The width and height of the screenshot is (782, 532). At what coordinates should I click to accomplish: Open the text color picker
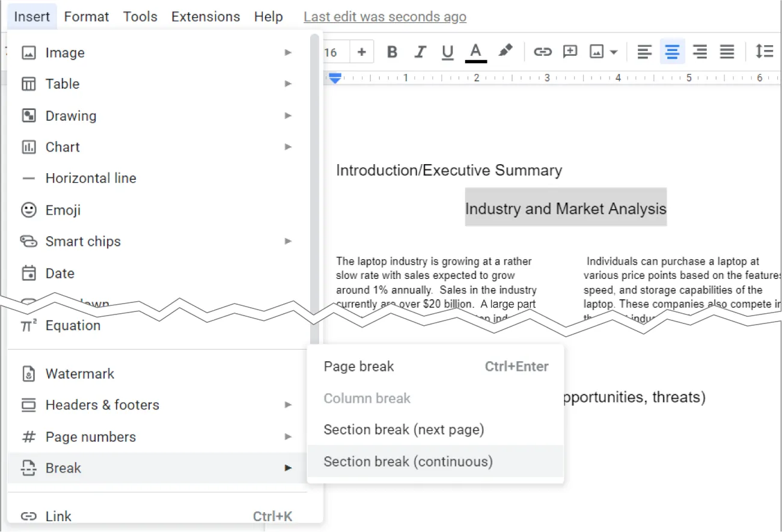475,52
